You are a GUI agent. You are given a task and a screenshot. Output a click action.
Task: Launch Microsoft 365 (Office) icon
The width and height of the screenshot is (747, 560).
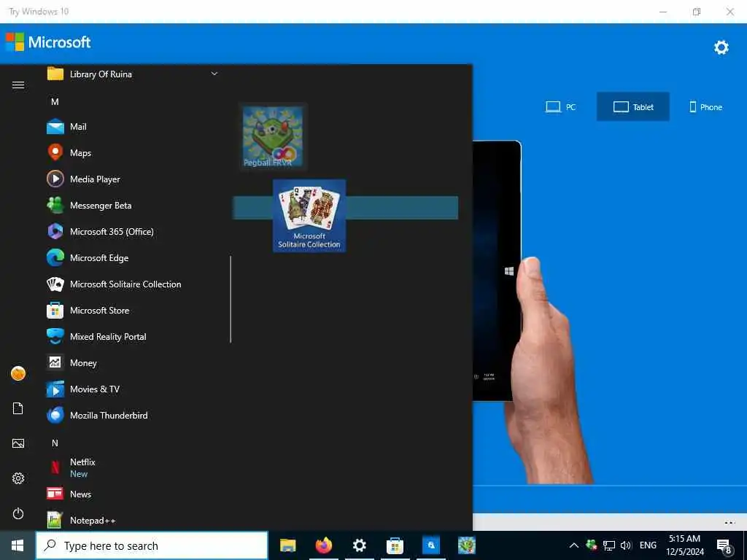point(55,231)
